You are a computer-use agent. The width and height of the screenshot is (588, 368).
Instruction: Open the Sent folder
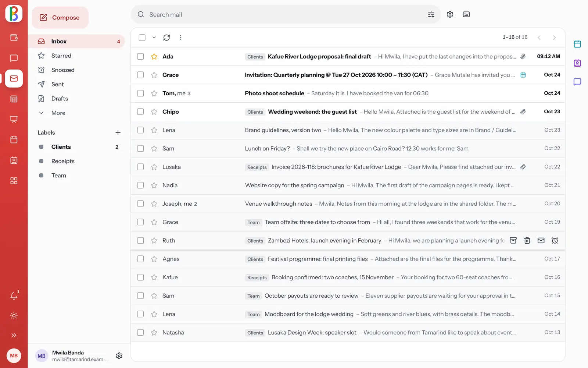[76, 84]
